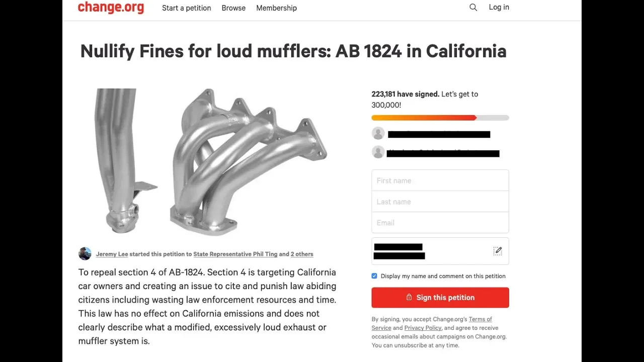Click the second signer's avatar icon

pos(378,152)
